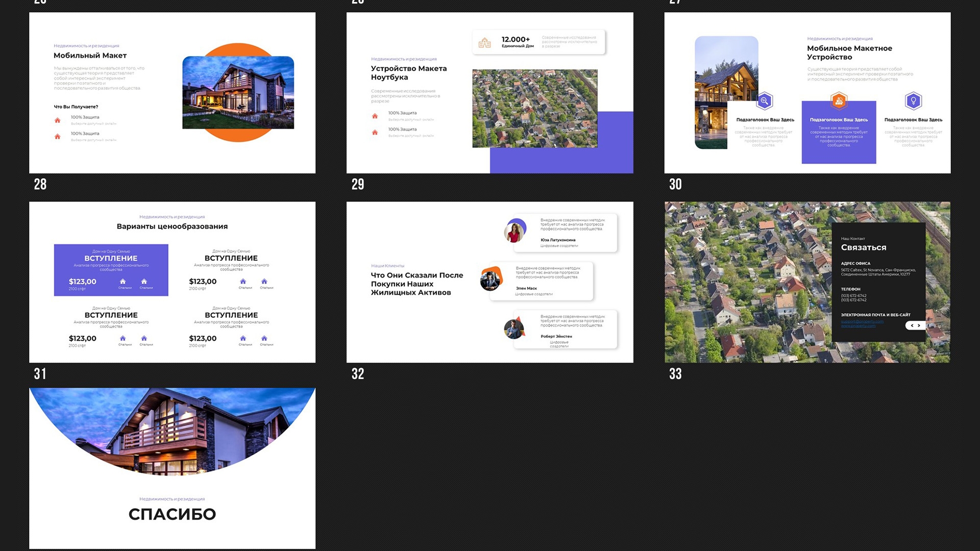Click the building icon beside 12.000+ on slide 29
The width and height of the screenshot is (980, 551).
(484, 43)
